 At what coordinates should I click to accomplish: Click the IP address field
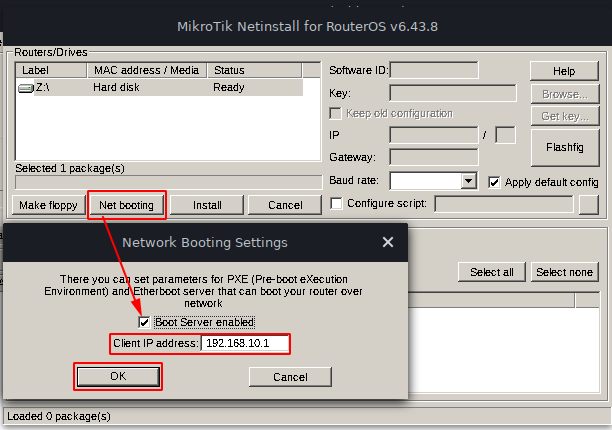coord(434,135)
